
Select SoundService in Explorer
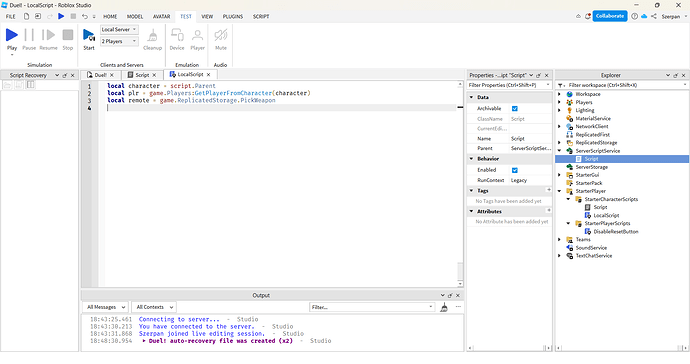point(591,248)
